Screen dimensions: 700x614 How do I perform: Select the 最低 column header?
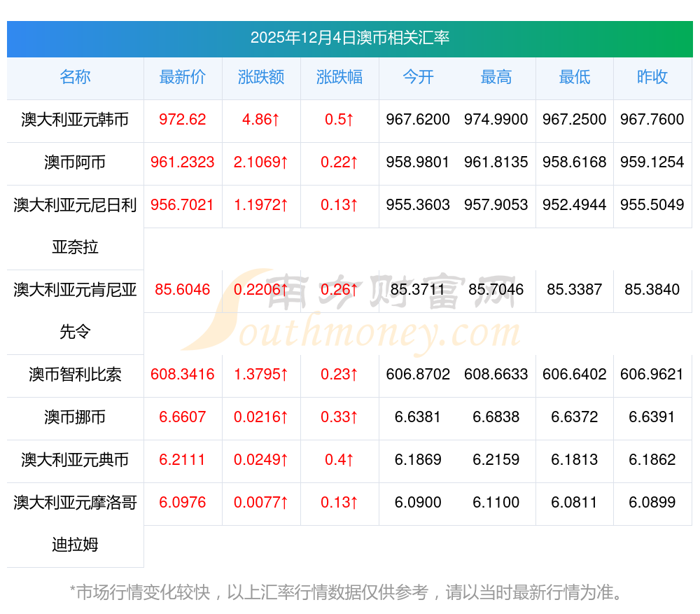pyautogui.click(x=574, y=78)
